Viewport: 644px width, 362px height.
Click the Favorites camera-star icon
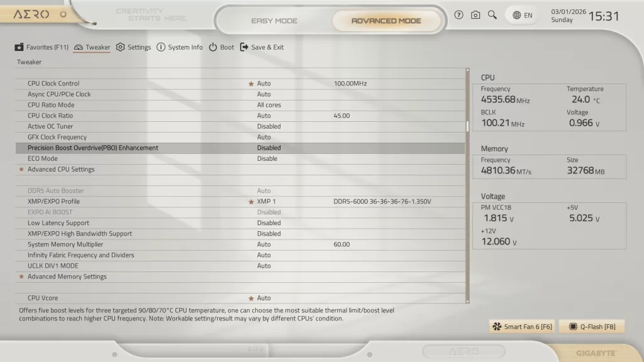pyautogui.click(x=19, y=47)
